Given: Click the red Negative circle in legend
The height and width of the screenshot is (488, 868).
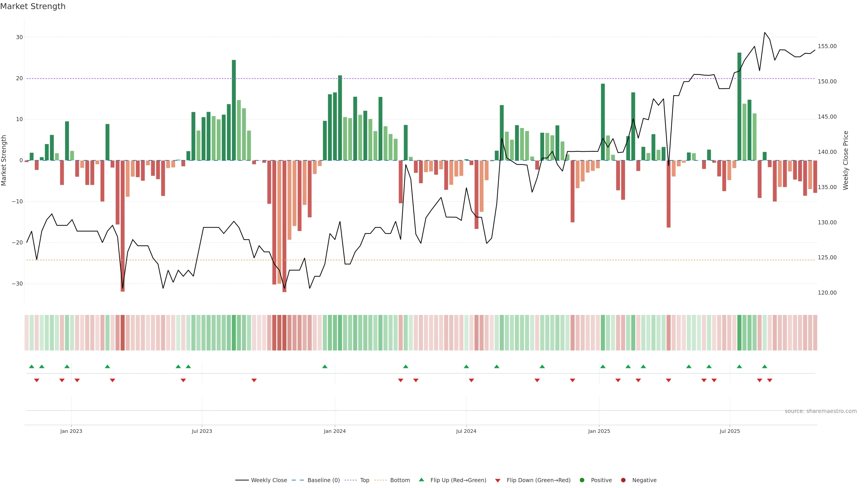Looking at the screenshot, I should coord(623,480).
